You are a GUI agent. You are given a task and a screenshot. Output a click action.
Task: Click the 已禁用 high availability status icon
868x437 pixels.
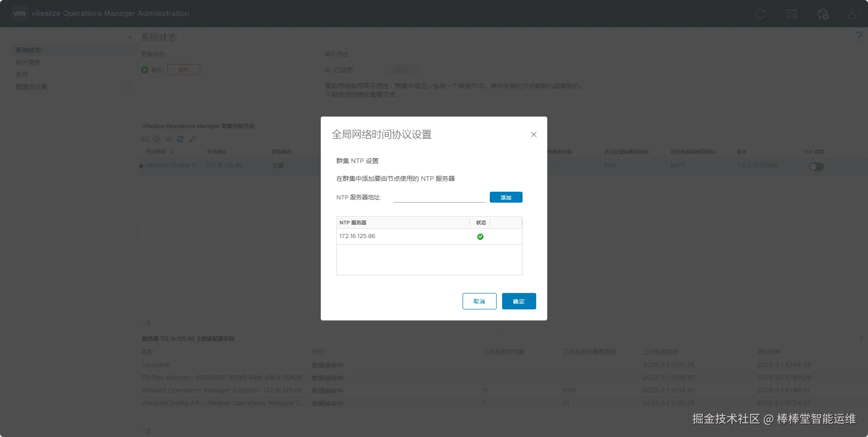tap(327, 70)
